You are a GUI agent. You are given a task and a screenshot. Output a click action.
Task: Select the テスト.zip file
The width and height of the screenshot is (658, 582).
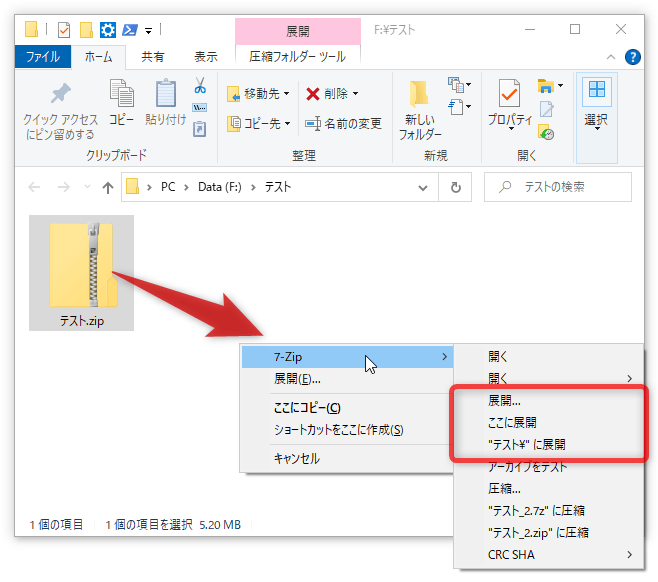pos(81,273)
